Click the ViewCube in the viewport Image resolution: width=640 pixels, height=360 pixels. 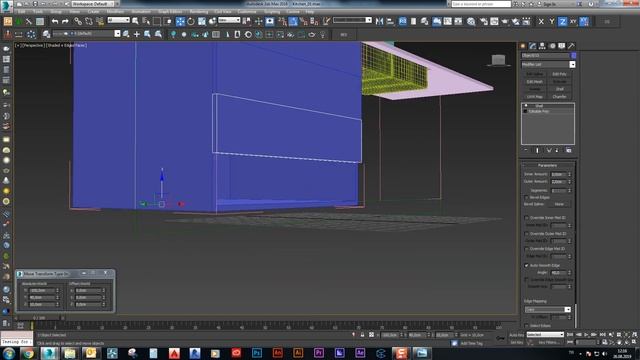coord(498,60)
